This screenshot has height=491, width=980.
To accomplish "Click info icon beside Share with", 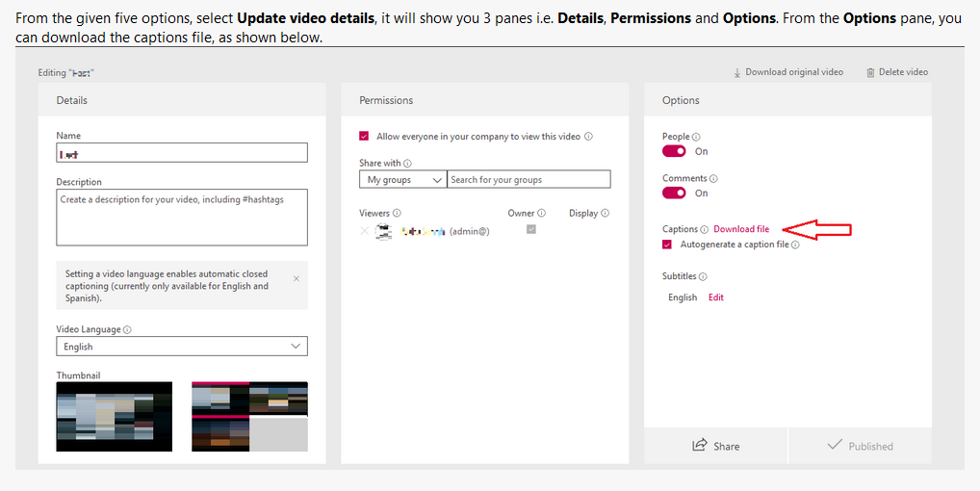I will point(407,163).
